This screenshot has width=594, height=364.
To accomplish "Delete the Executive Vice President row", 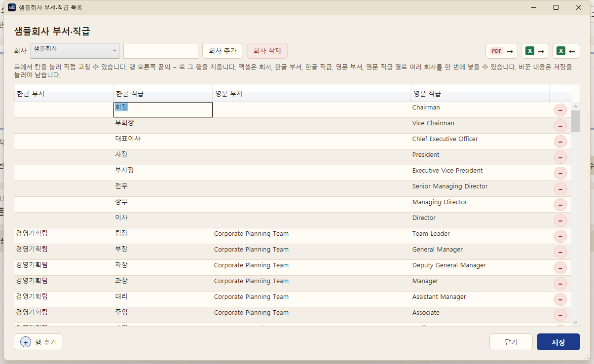I will 560,173.
